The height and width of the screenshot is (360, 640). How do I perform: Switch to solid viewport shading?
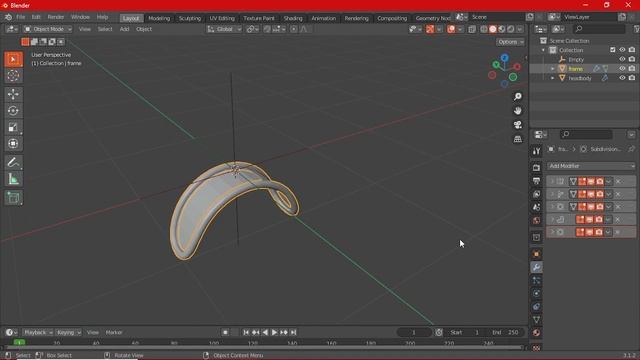click(x=493, y=29)
